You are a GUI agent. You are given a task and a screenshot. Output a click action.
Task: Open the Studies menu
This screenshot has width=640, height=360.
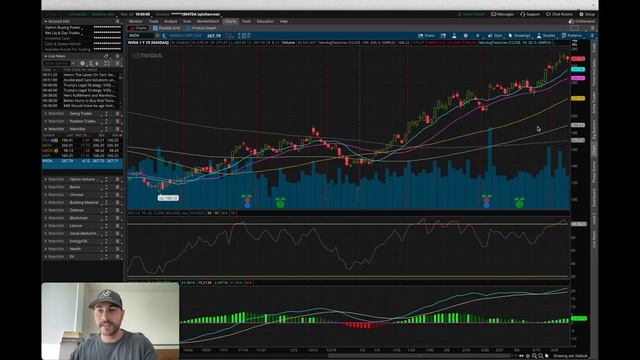pyautogui.click(x=546, y=36)
